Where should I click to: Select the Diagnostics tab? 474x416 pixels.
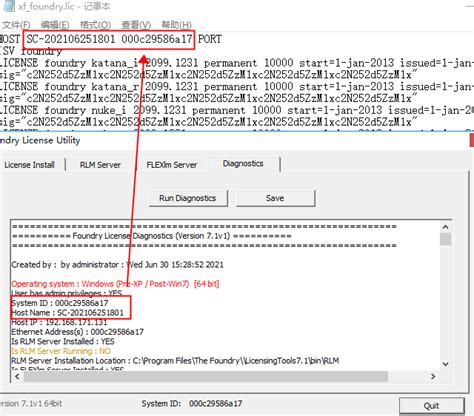coord(243,164)
